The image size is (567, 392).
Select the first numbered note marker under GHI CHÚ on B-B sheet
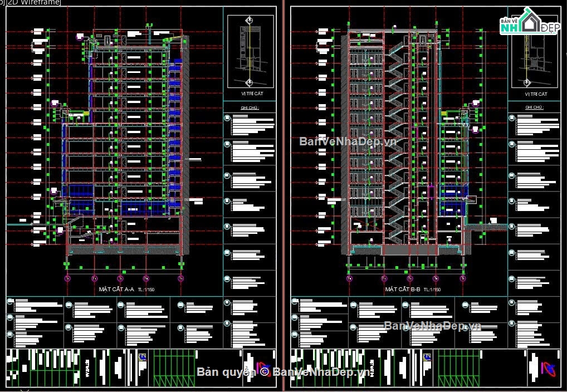click(x=511, y=118)
